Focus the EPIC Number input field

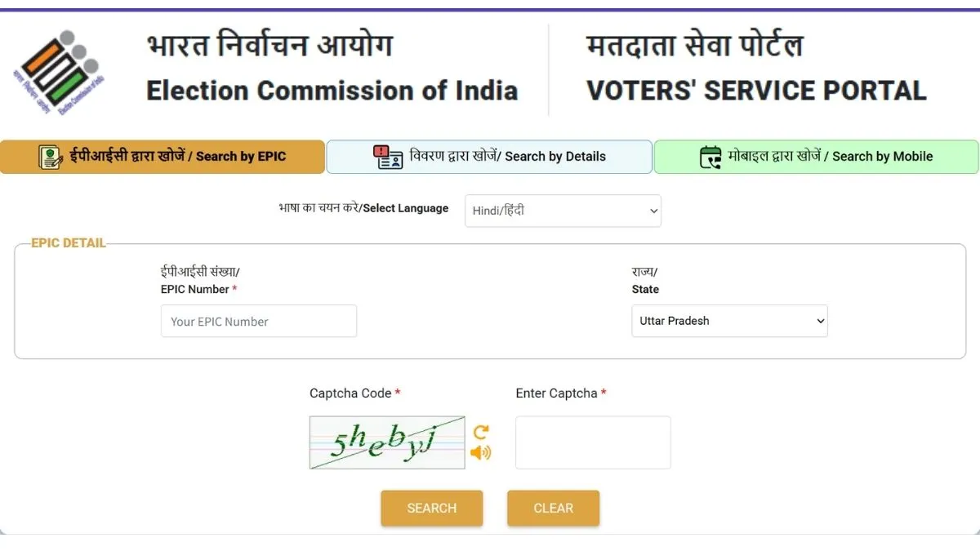[259, 322]
